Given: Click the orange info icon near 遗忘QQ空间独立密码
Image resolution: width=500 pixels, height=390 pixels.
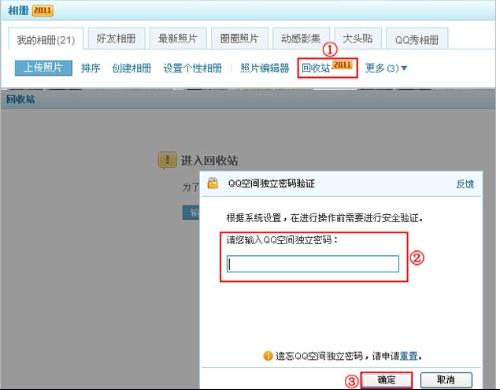Looking at the screenshot, I should 268,356.
